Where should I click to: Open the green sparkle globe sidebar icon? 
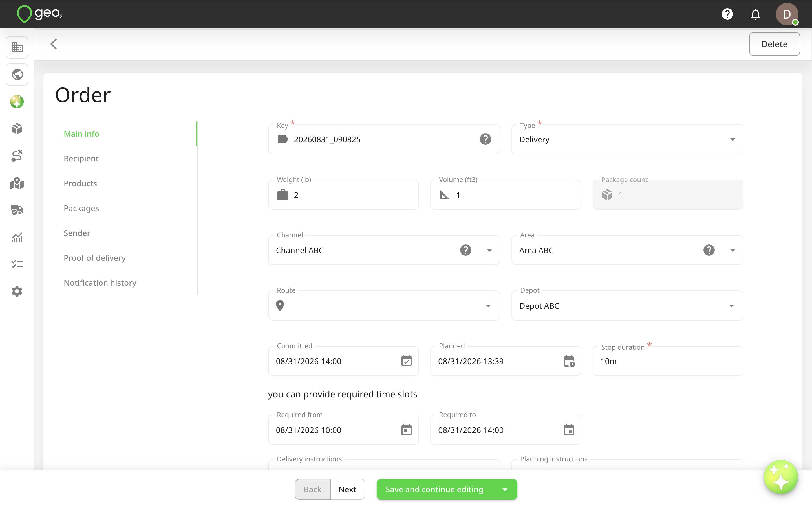click(x=17, y=102)
